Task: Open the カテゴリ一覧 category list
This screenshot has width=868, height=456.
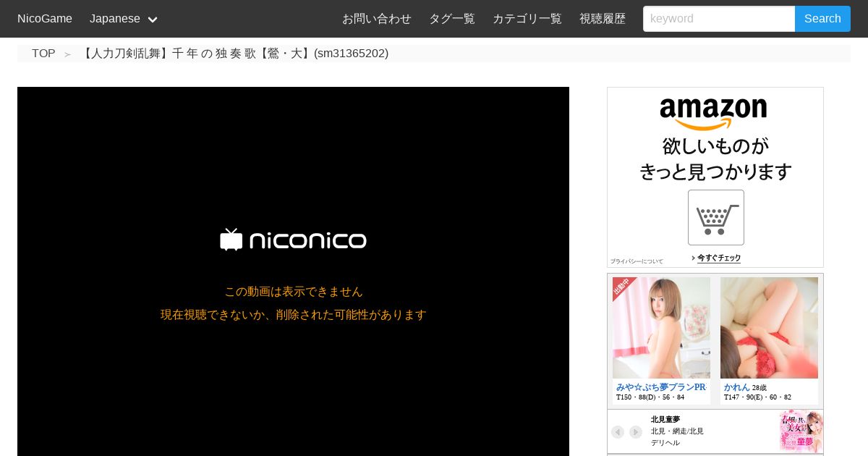Action: pyautogui.click(x=527, y=19)
